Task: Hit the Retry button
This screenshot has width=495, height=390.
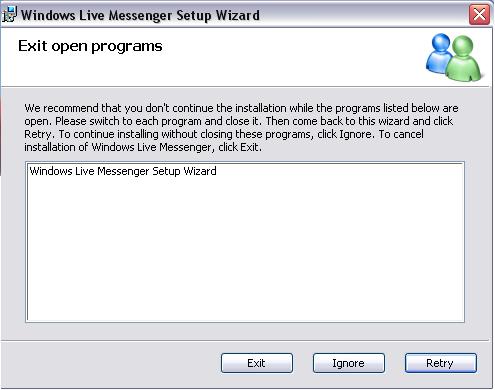Action: point(441,363)
